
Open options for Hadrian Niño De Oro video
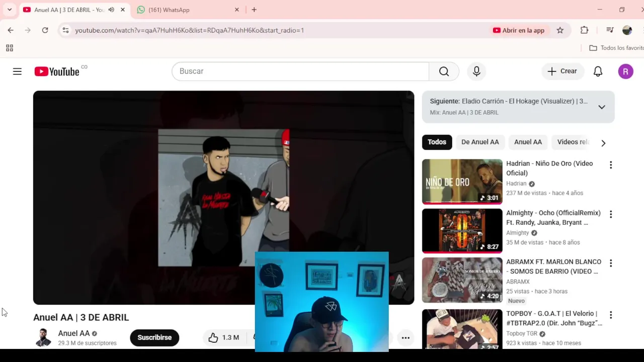click(x=611, y=165)
